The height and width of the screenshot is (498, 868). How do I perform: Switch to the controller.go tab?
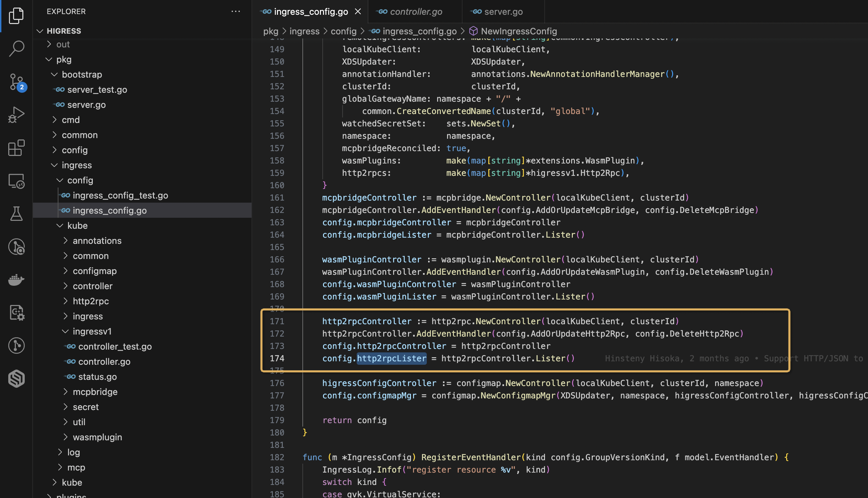point(416,11)
